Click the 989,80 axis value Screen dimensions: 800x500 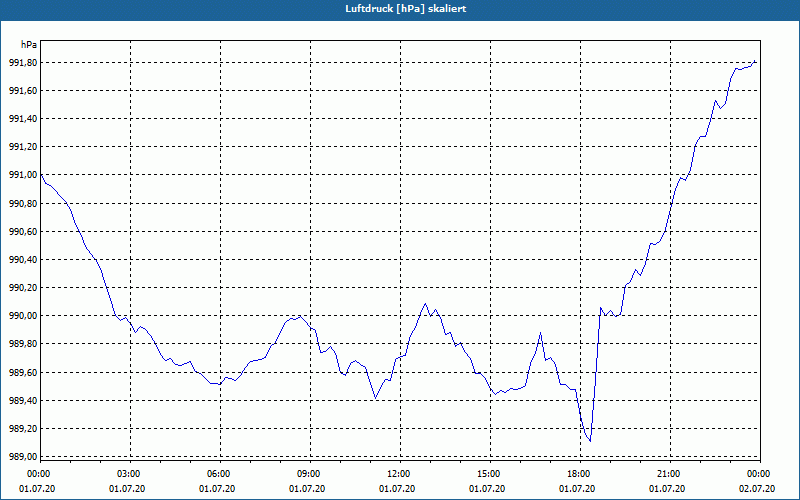[23, 344]
